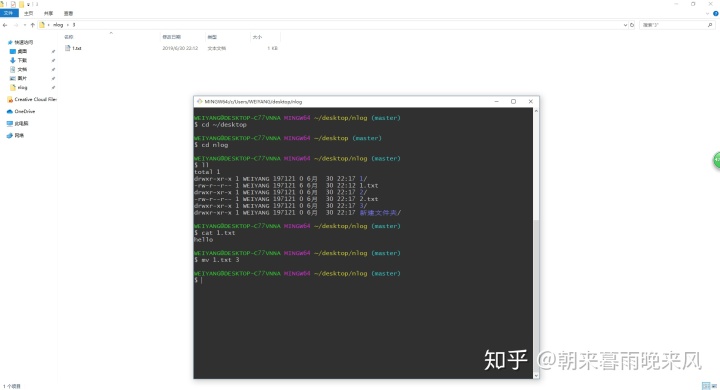Click the Explorer back arrow button
The width and height of the screenshot is (720, 390).
click(5, 25)
